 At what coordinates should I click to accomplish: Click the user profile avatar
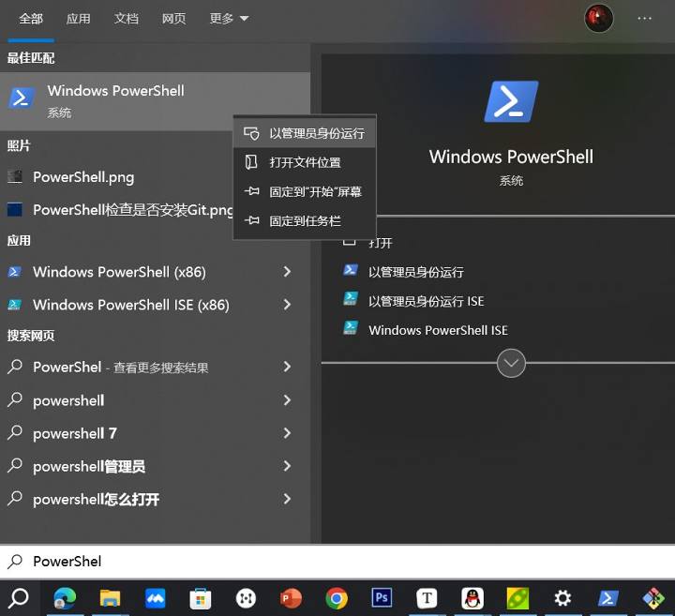point(598,19)
